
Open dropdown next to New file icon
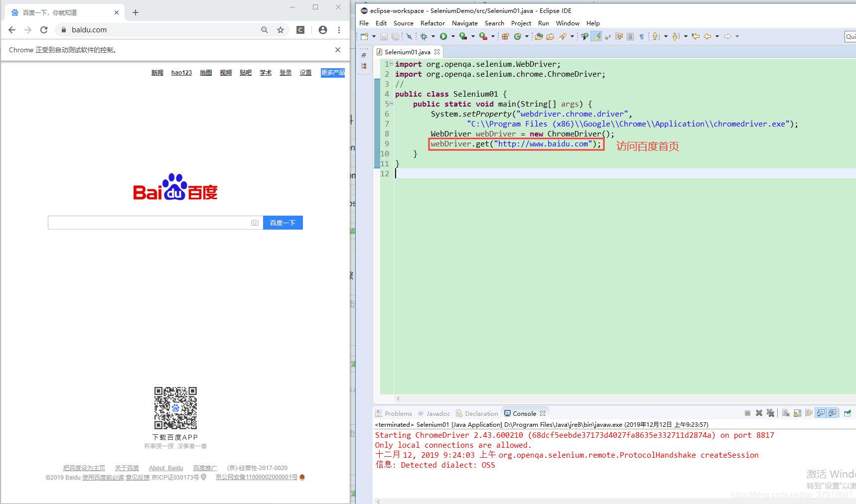(x=374, y=36)
